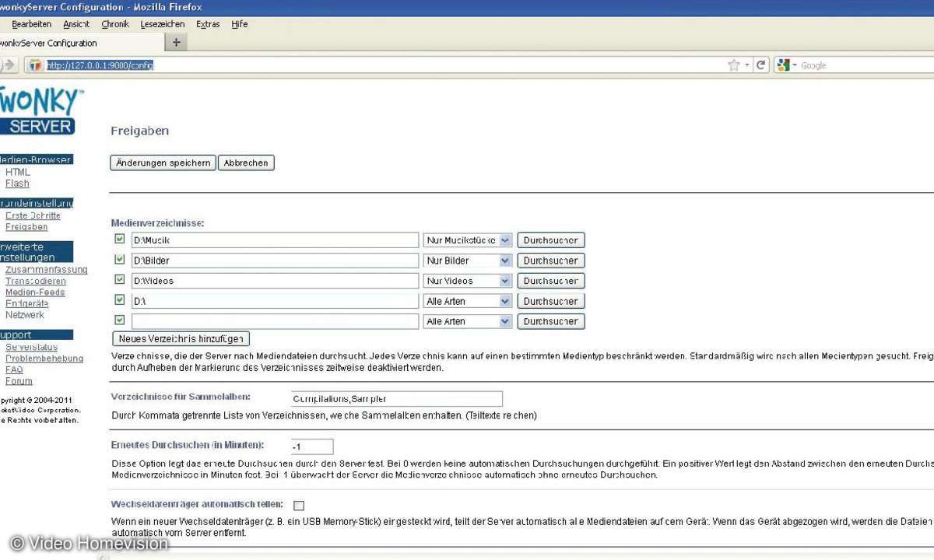Click the Erneutes Durchsuchen minutes input field
This screenshot has height=560, width=934.
tap(312, 446)
